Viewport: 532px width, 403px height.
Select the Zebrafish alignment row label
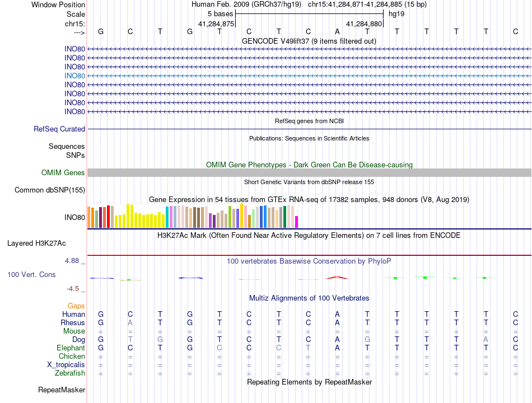[70, 373]
